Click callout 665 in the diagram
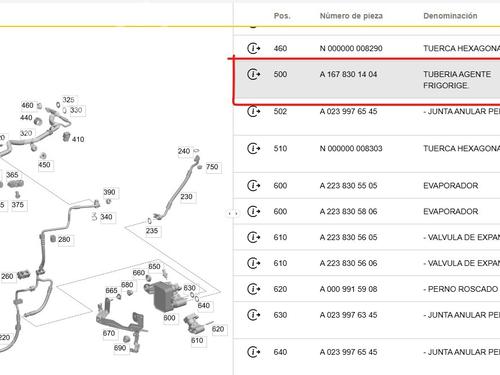Image resolution: width=500 pixels, height=375 pixels. pyautogui.click(x=111, y=291)
